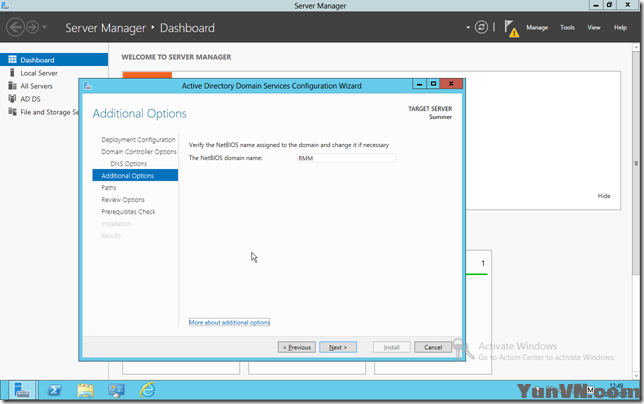
Task: Select Dashboard in the left sidebar
Action: pos(54,60)
